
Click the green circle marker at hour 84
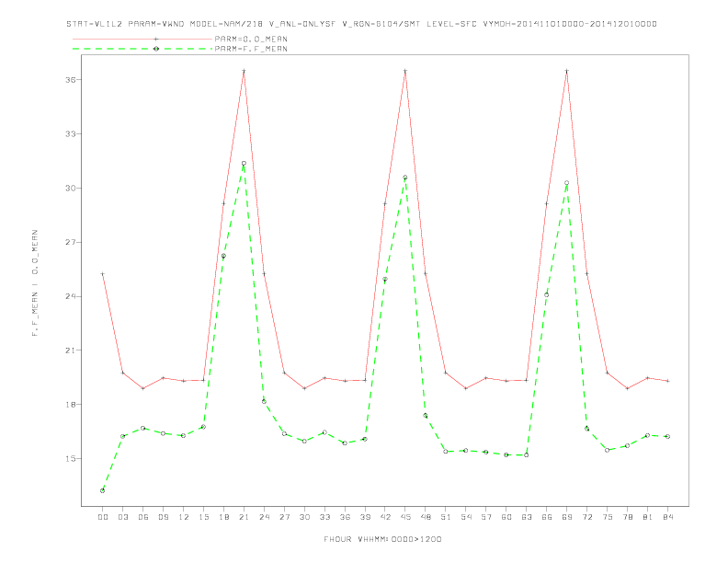click(667, 437)
